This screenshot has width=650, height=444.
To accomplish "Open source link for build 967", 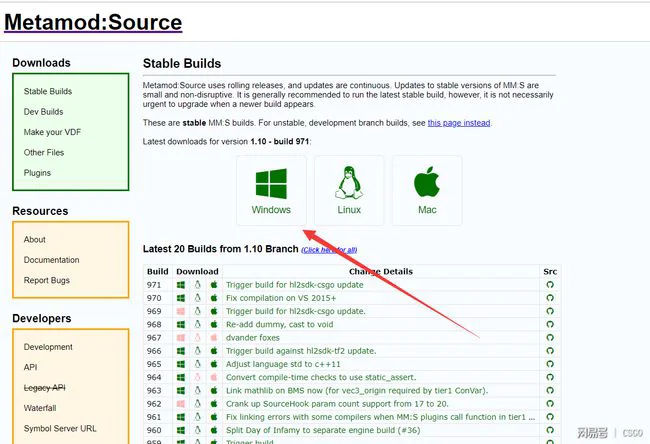I will click(x=550, y=338).
